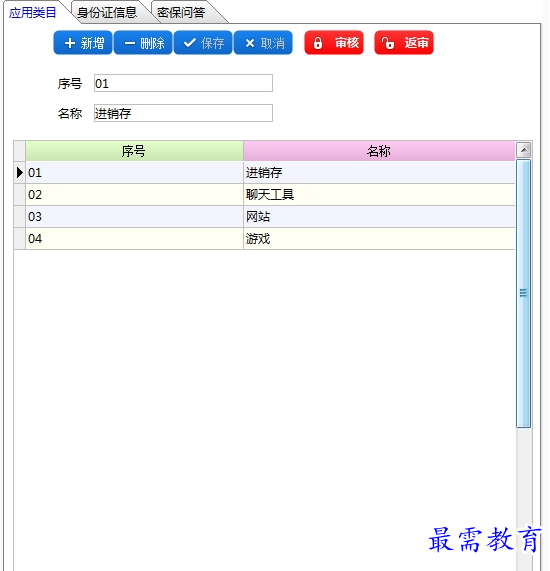Click the 新增 (add) button
550x571 pixels.
pos(83,43)
